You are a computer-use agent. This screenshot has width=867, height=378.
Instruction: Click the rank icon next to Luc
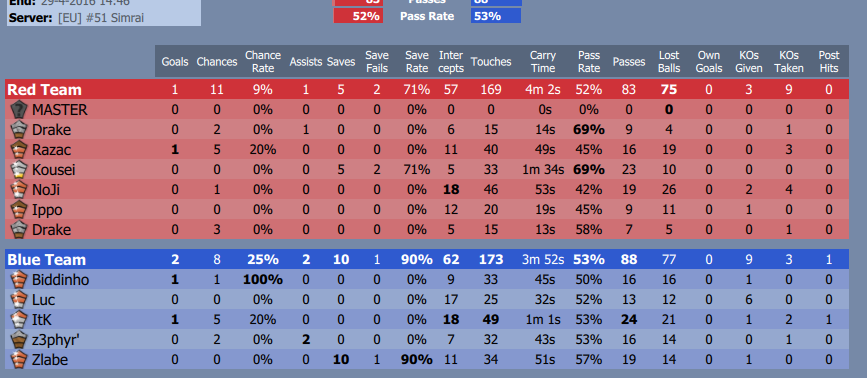(19, 300)
